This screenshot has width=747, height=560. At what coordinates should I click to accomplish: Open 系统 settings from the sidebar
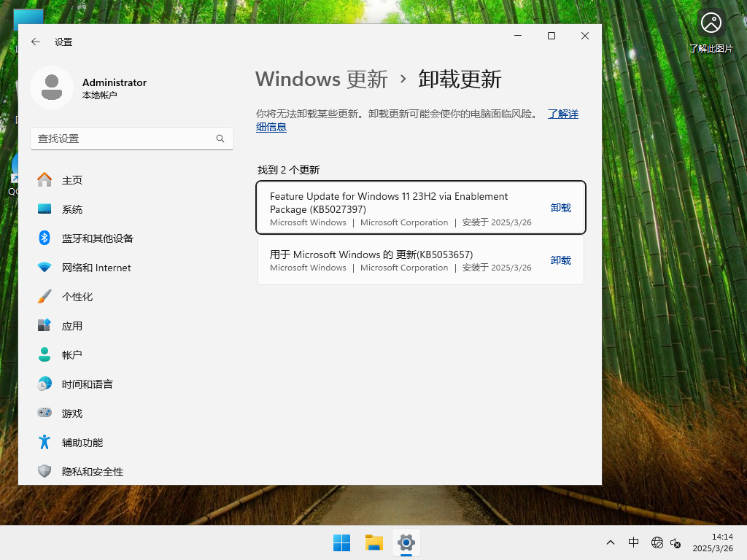(x=72, y=209)
